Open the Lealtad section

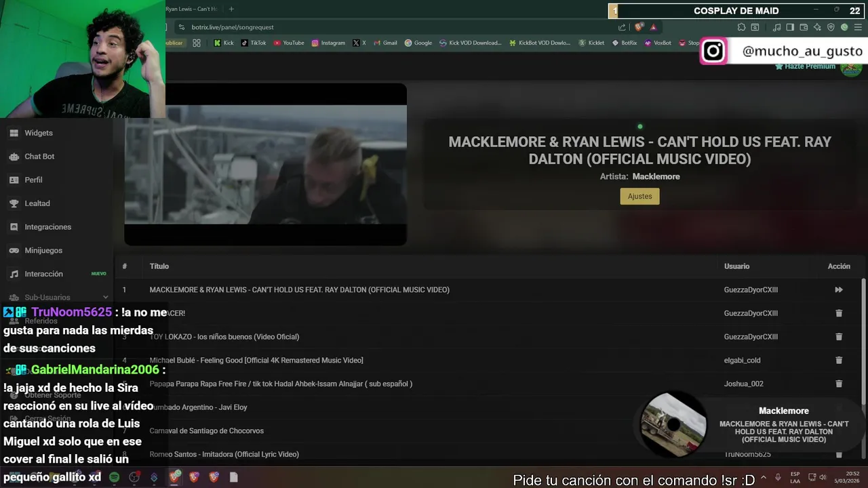37,203
